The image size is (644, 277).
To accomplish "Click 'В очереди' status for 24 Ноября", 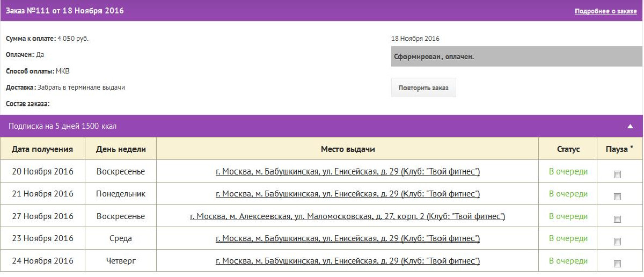I will (568, 261).
